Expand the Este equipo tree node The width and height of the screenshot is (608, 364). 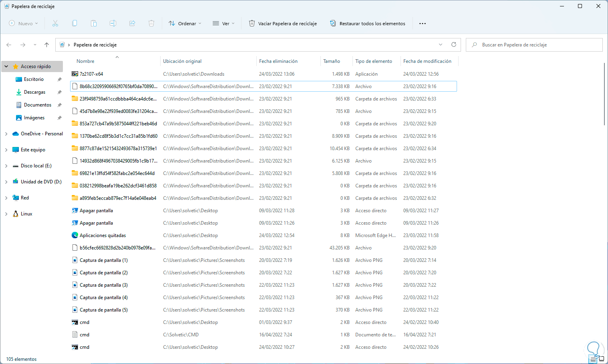pyautogui.click(x=6, y=150)
